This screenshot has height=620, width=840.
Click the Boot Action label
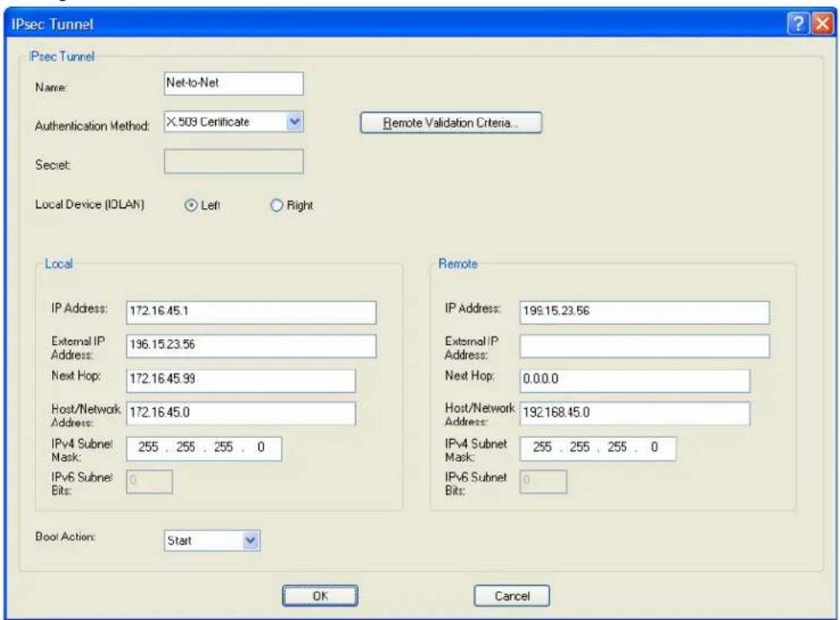(66, 536)
